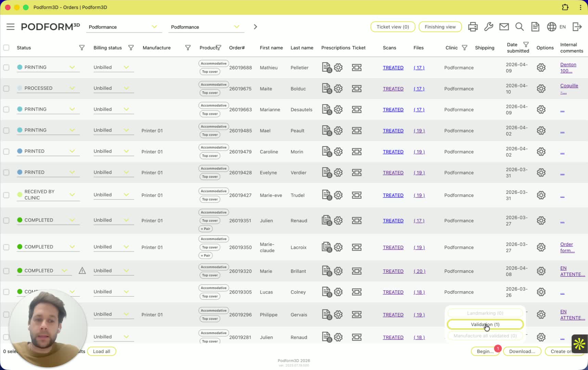This screenshot has width=588, height=370.
Task: Click the Load all button
Action: coord(102,351)
